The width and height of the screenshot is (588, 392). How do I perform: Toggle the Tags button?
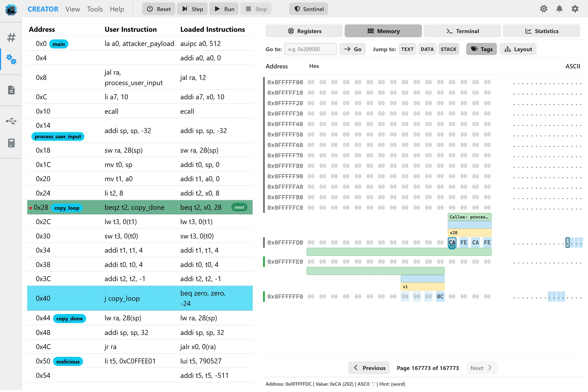(482, 49)
